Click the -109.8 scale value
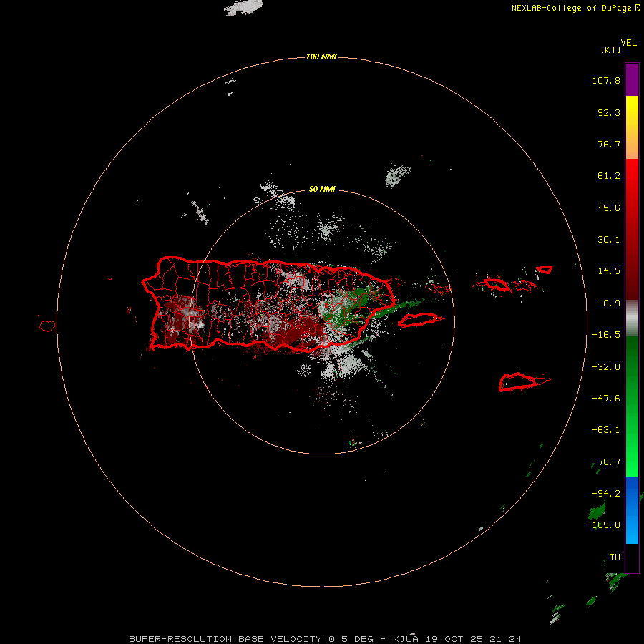Screen dimensions: 644x644 [x=603, y=525]
